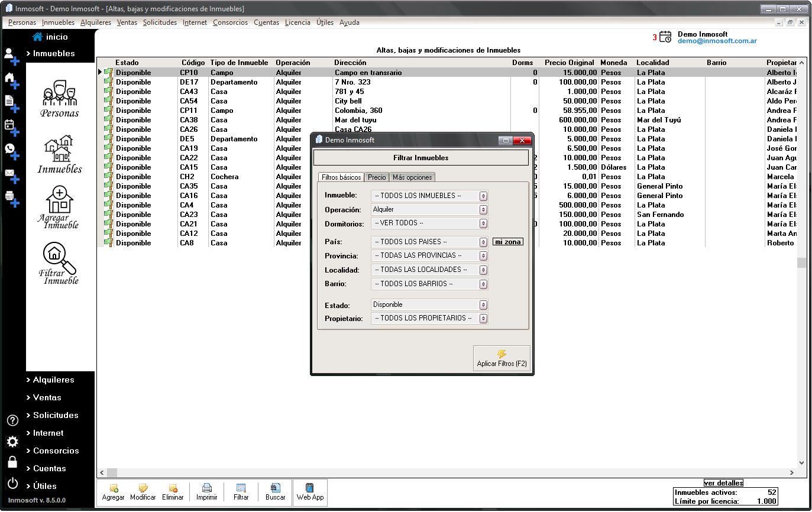Image resolution: width=812 pixels, height=512 pixels.
Task: Open Web App toolbar button
Action: tap(310, 492)
